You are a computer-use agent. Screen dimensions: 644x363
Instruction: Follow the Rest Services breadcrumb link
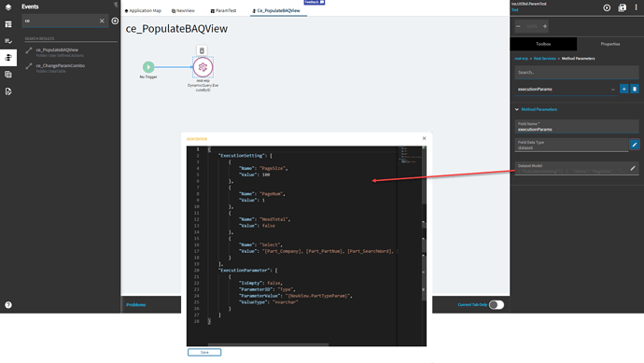pyautogui.click(x=545, y=59)
